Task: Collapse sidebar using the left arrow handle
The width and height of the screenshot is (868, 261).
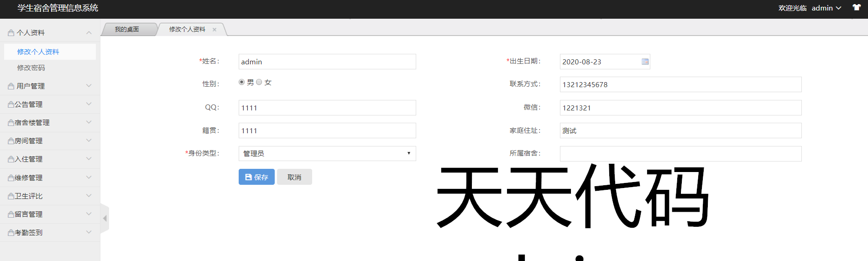Action: coord(105,219)
